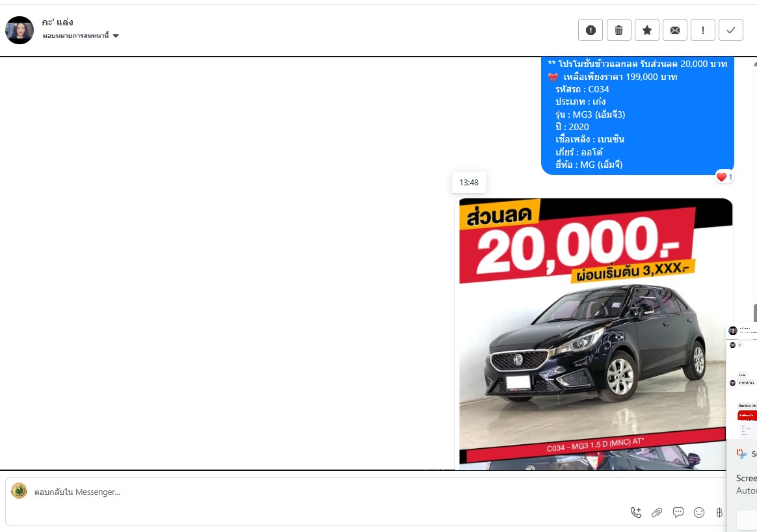Viewport: 757px width, 532px height.
Task: Click the line ยี่ห้อ : MG (เอ็มจี)
Action: click(589, 165)
